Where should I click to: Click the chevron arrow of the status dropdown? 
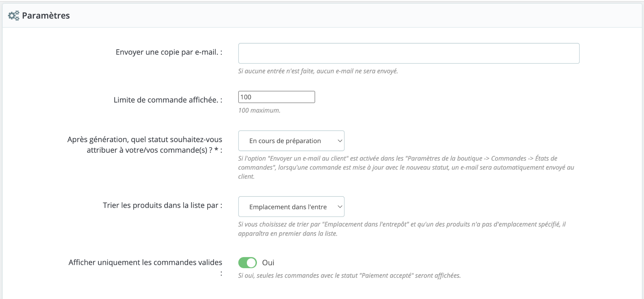pyautogui.click(x=339, y=141)
